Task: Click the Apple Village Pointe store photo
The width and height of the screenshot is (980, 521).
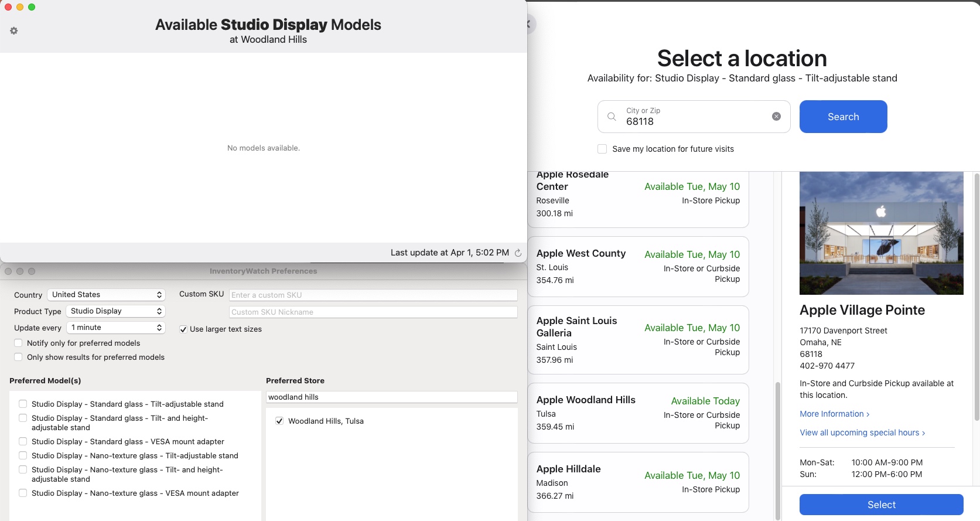Action: (x=881, y=233)
